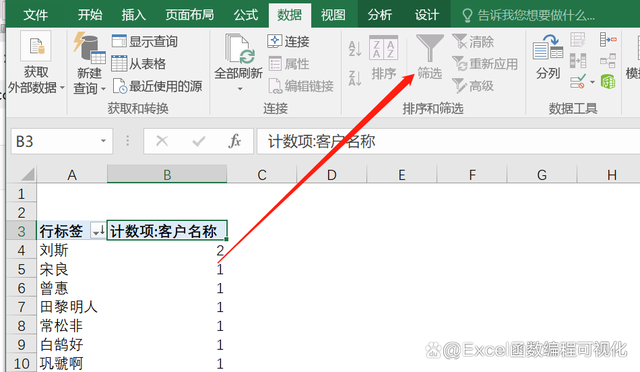
Task: Click the 连接 connections button
Action: tap(289, 41)
